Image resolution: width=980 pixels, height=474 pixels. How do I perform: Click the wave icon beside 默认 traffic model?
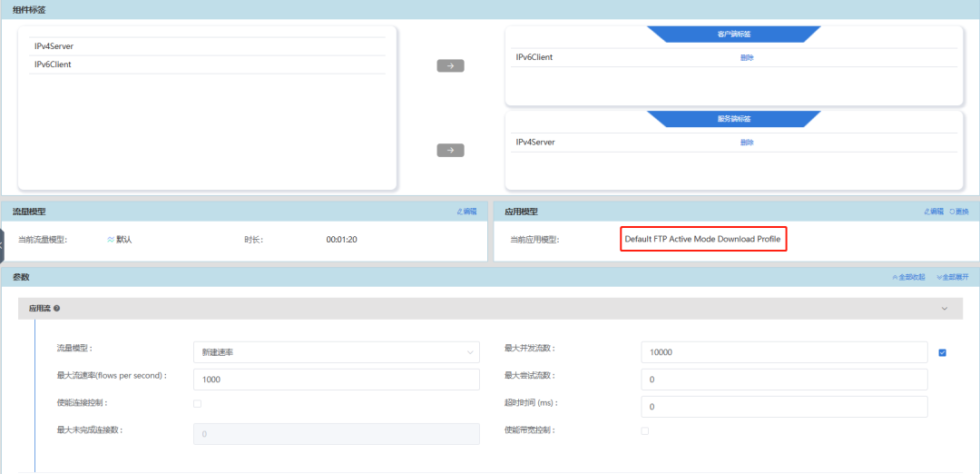click(x=111, y=240)
